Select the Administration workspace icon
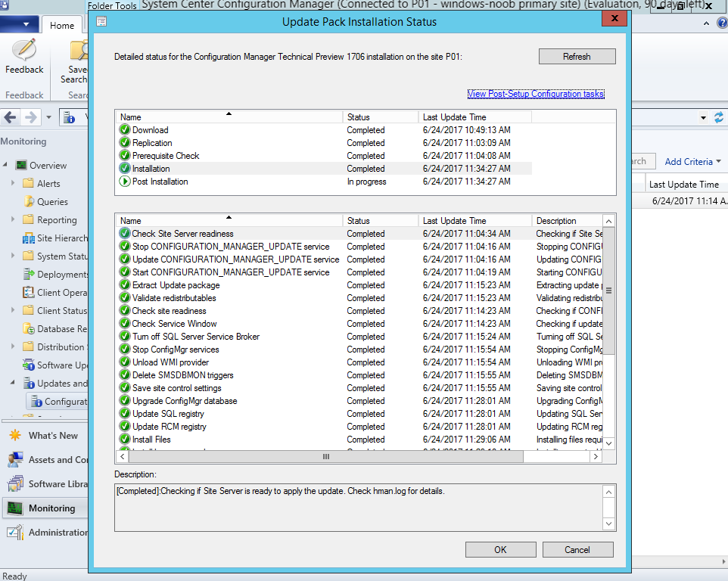The height and width of the screenshot is (581, 728). (x=15, y=533)
